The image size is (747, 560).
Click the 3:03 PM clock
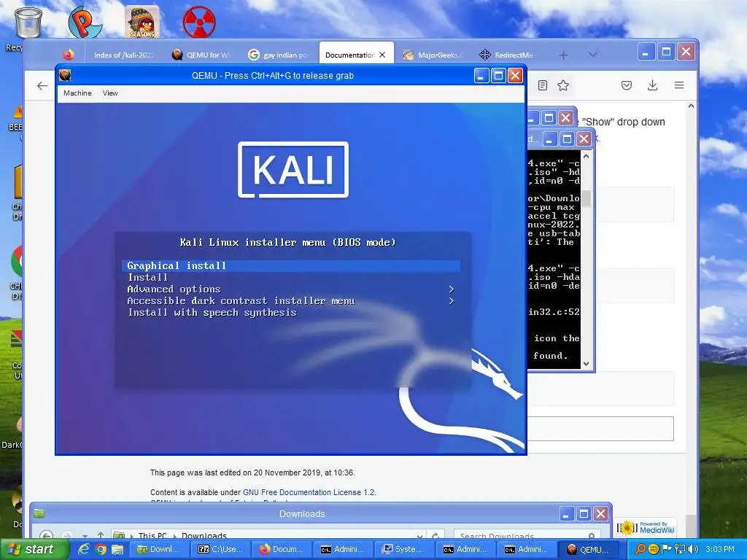[720, 549]
